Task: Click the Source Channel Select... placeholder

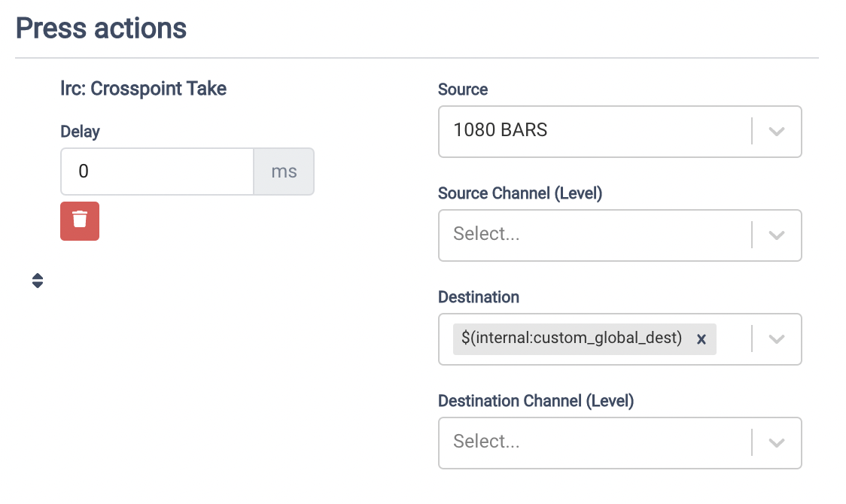Action: [486, 234]
